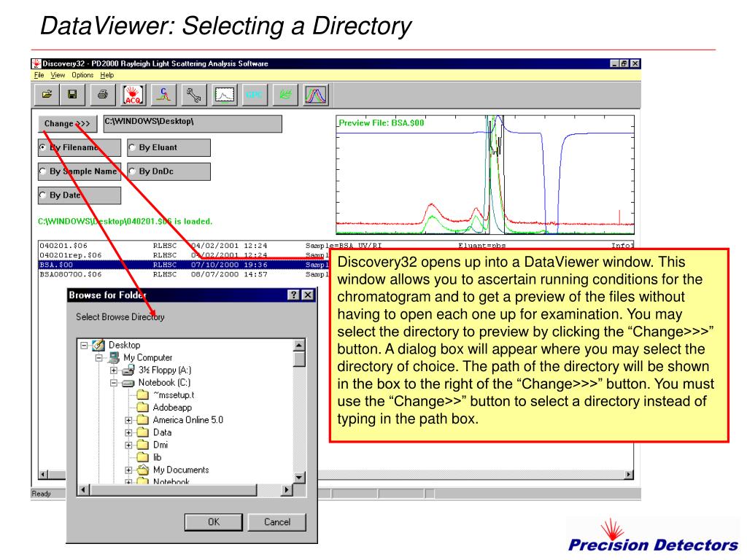The image size is (747, 560).
Task: Select the By Eluant sort option
Action: [x=169, y=147]
